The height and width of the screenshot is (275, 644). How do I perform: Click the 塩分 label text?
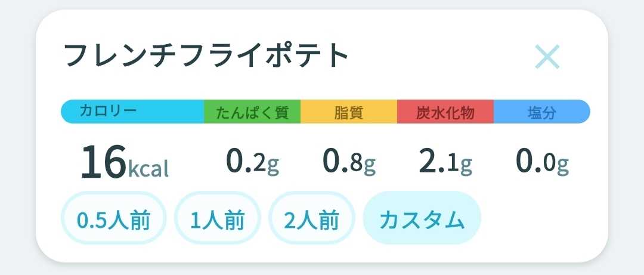pos(542,113)
